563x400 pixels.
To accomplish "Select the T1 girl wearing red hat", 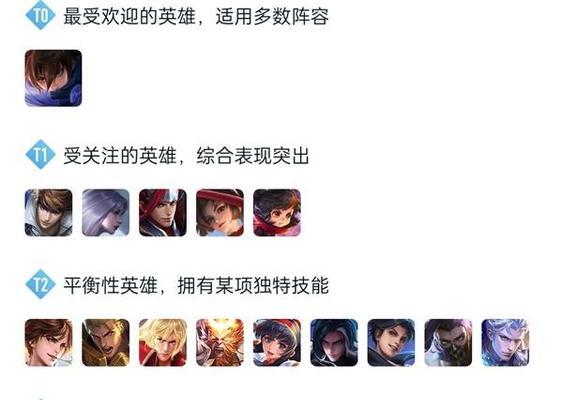I will [x=220, y=213].
